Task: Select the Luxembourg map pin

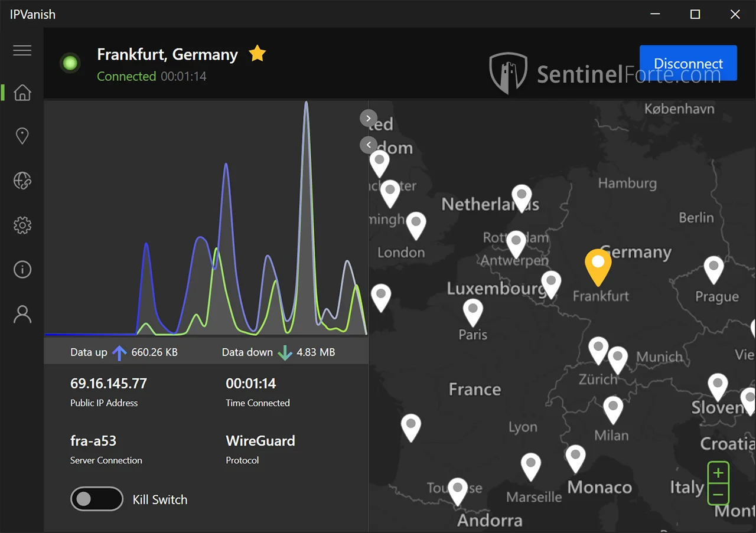Action: tap(550, 285)
